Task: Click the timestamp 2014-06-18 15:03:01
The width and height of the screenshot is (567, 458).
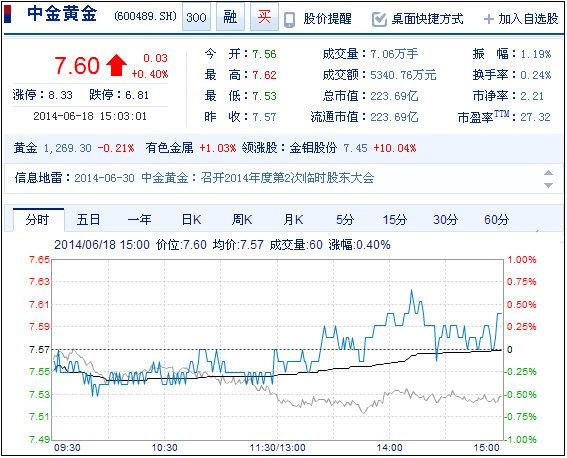Action: [90, 116]
